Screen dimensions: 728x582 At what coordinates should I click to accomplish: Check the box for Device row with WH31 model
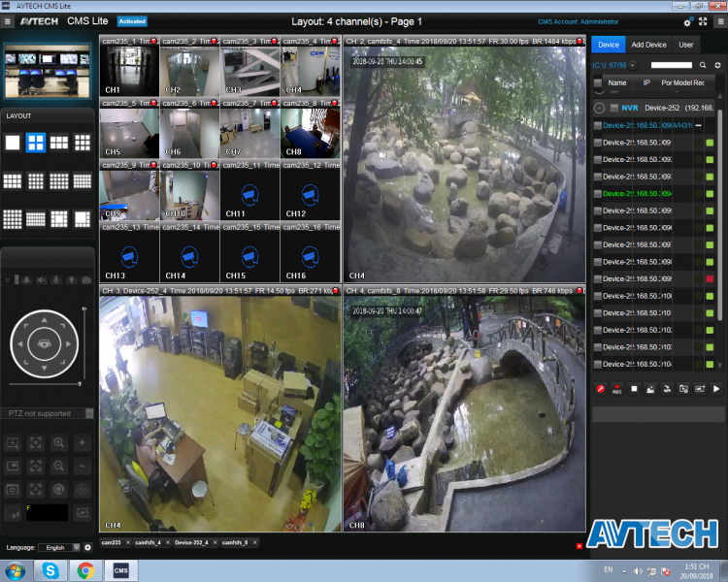(x=598, y=126)
